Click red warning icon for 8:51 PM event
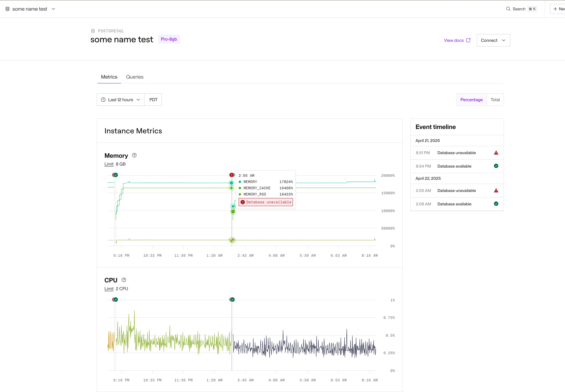Screen dimensions: 565x392 coord(496,153)
